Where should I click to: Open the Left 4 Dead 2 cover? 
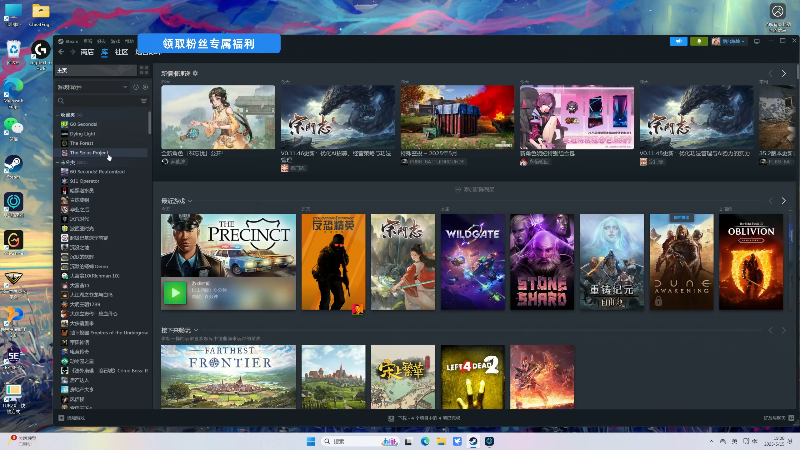[472, 377]
